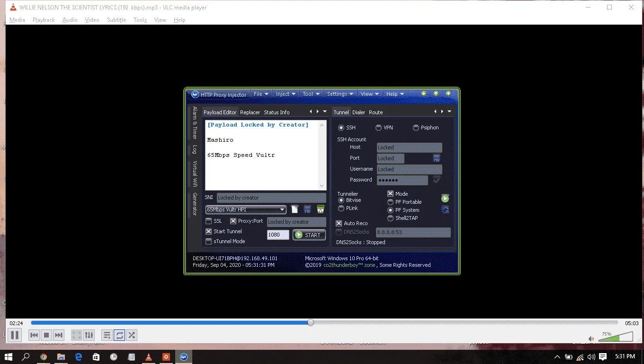Viewport: 644px width, 364px height.
Task: Select the SSH radio option
Action: [x=348, y=127]
